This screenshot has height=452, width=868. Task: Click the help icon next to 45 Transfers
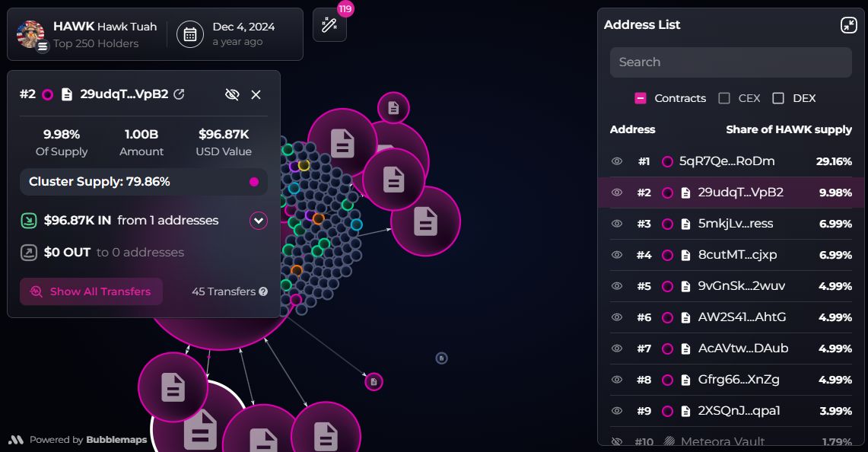coord(263,291)
